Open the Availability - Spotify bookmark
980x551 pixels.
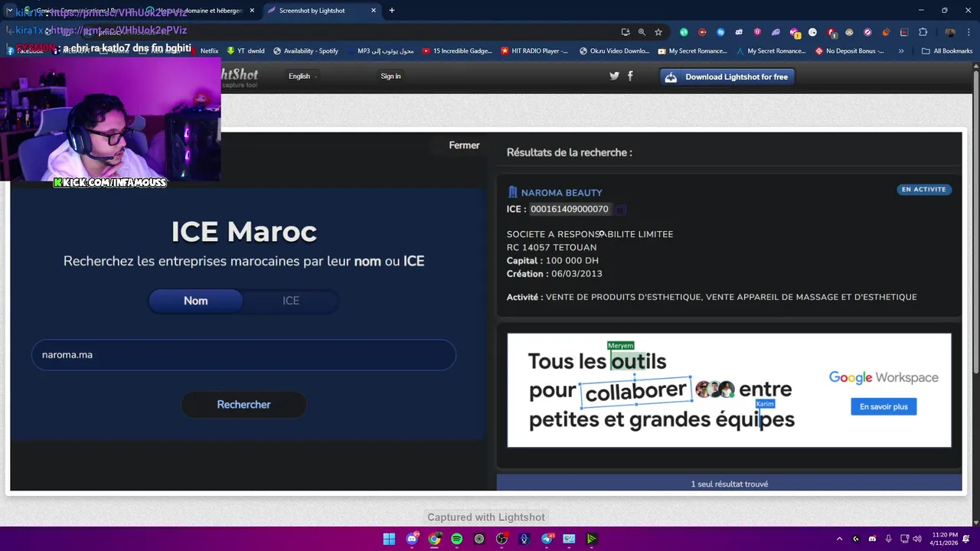tap(305, 51)
